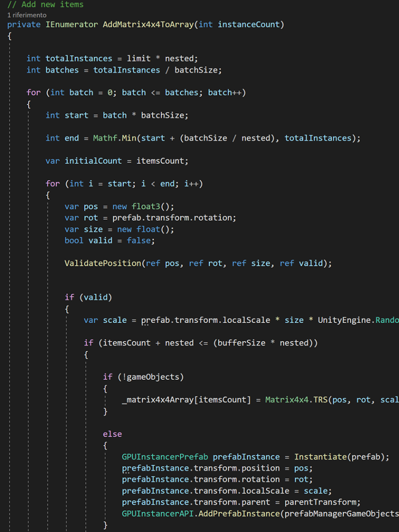Click the 'bufferSize' identifier
This screenshot has width=399, height=532.
pos(241,343)
